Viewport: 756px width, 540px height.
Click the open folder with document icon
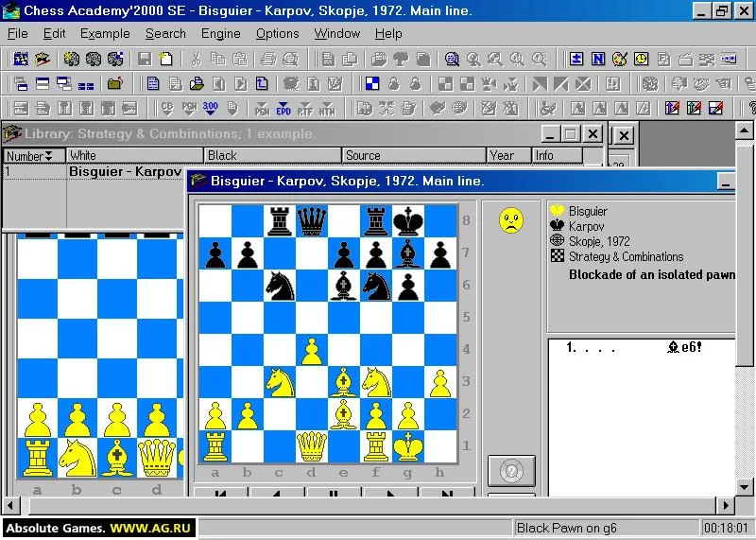197,84
